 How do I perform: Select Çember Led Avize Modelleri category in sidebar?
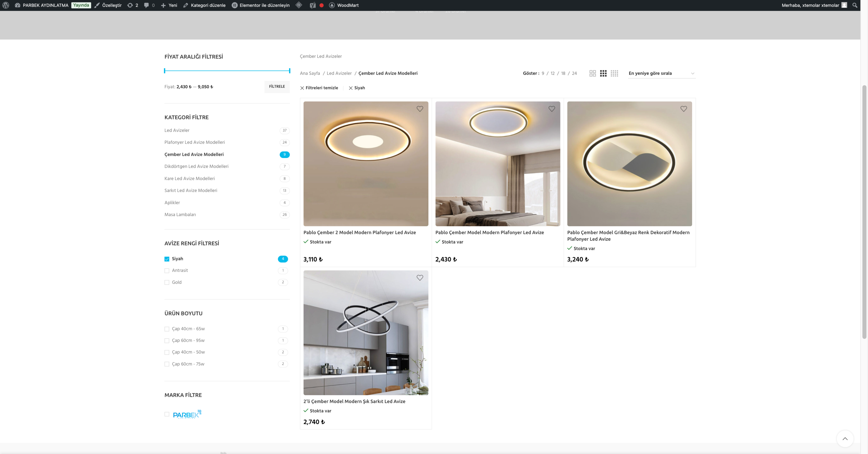194,155
